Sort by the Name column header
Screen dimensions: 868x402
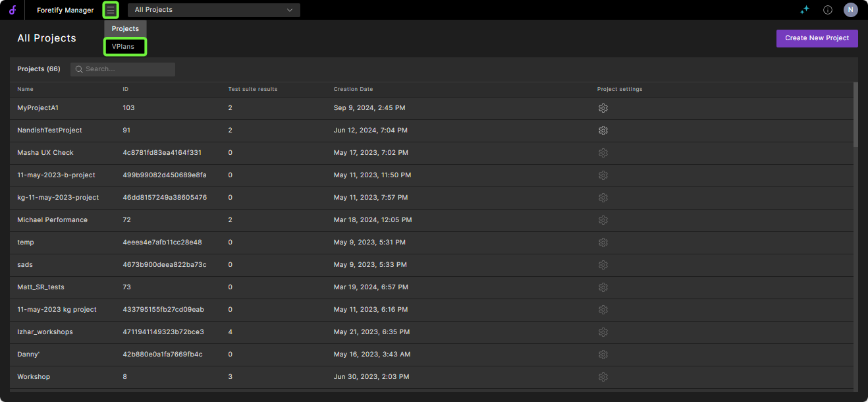25,89
